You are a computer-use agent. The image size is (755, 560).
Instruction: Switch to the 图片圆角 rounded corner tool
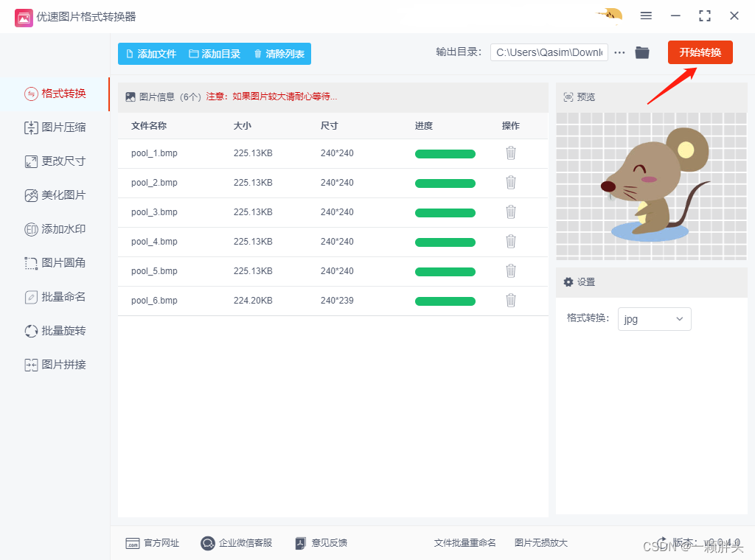pos(55,263)
